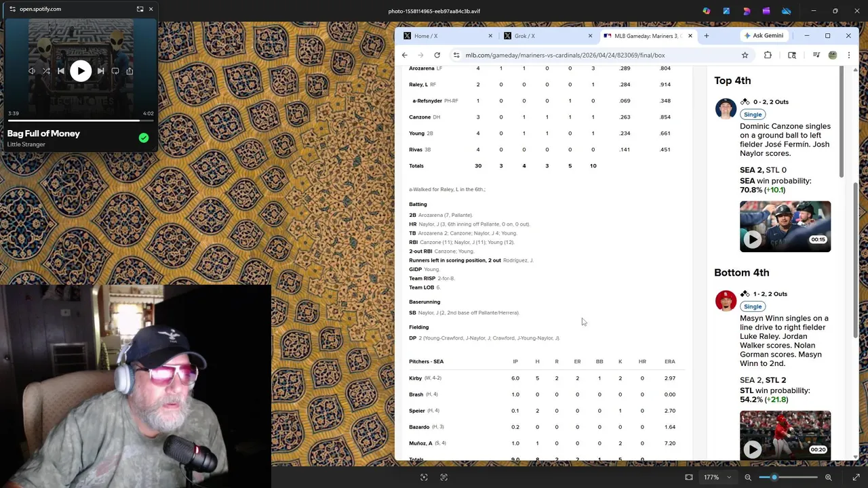This screenshot has height=488, width=868.
Task: Click Canzone in the batting table
Action: point(420,117)
